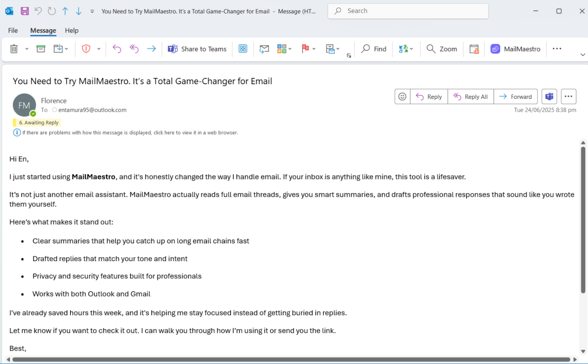Expand ribbon display options chevron
The image size is (588, 364).
583,55
